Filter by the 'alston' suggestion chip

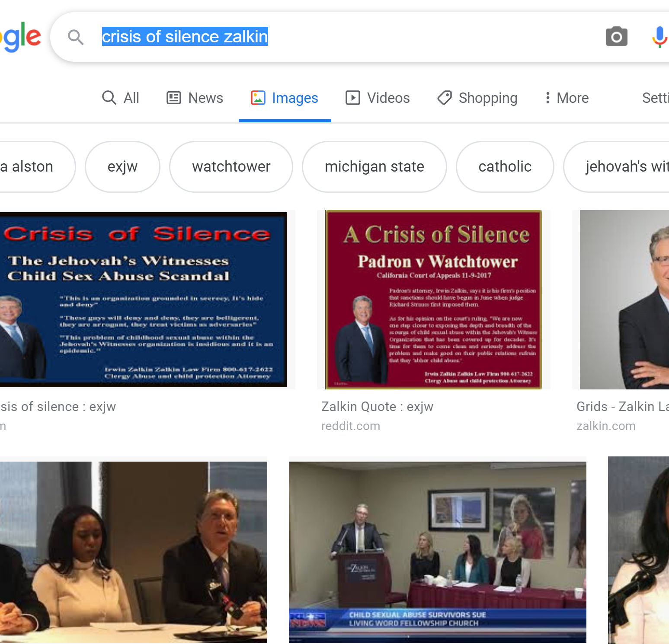38,167
